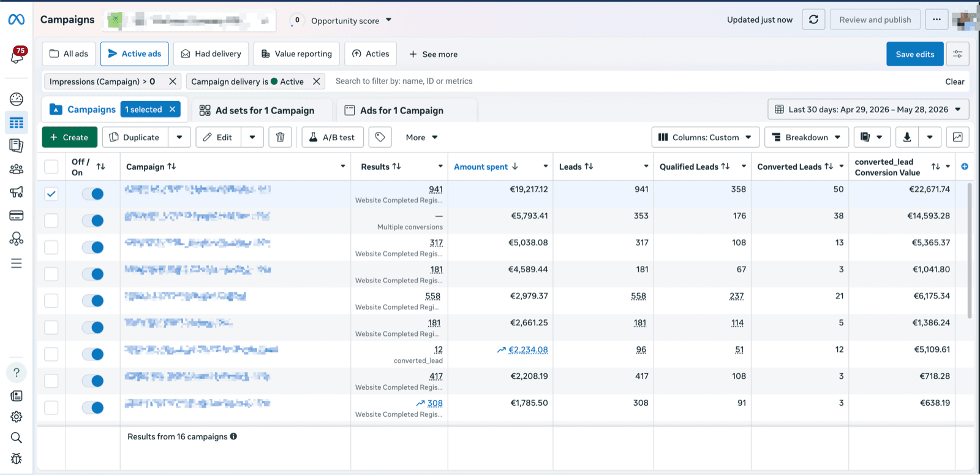Image resolution: width=980 pixels, height=475 pixels.
Task: Select the Active ads view
Action: 135,54
